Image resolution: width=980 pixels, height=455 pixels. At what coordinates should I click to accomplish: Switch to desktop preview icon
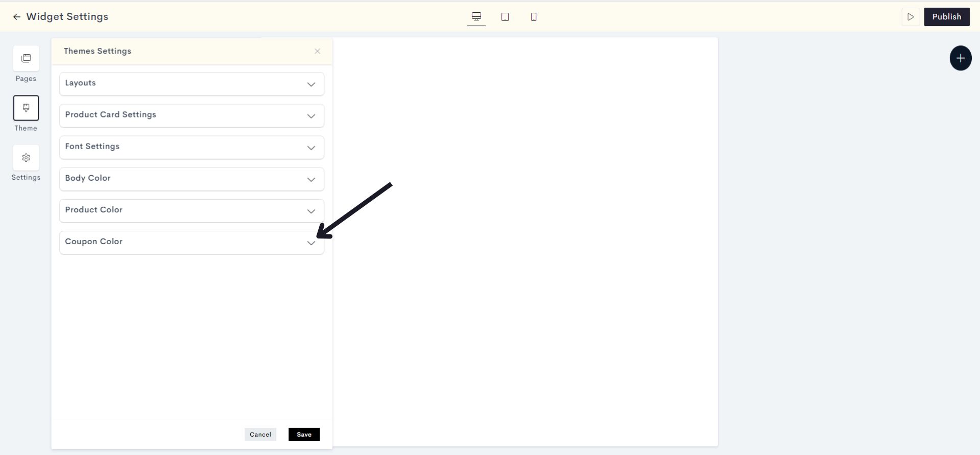click(x=476, y=17)
